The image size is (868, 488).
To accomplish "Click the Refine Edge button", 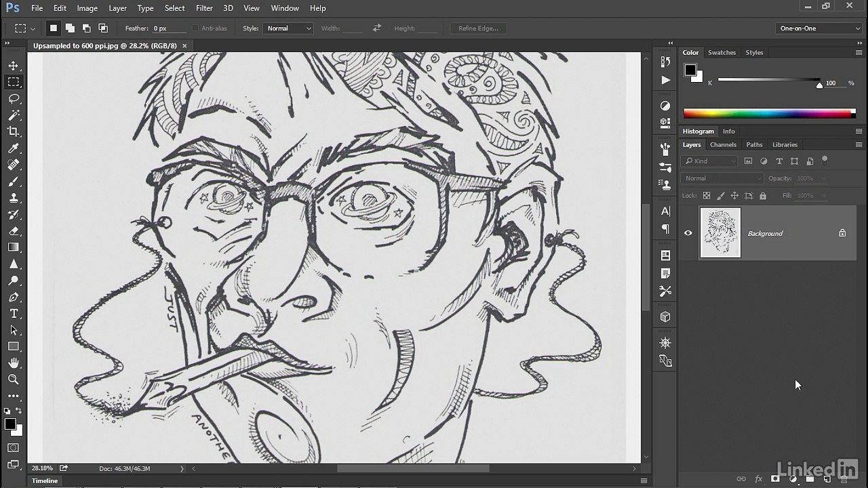I will point(478,28).
